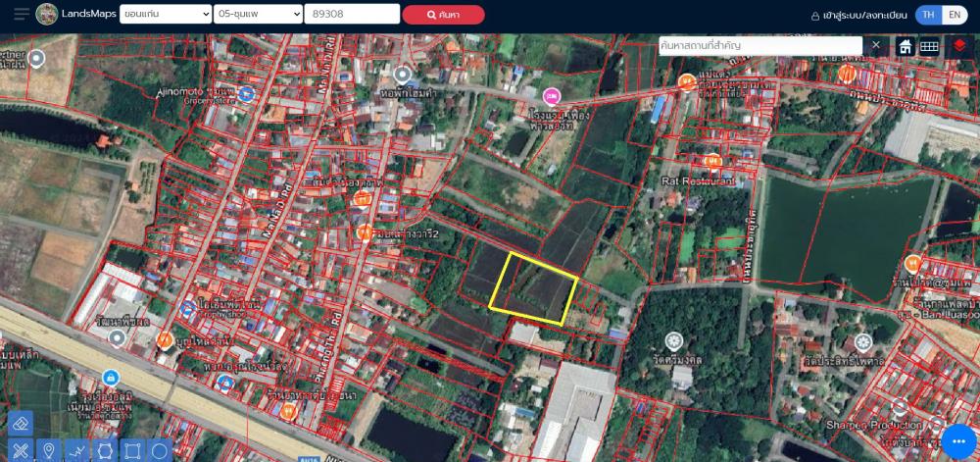
Task: Open the hamburger menu beside LandsMaps logo
Action: (22, 15)
